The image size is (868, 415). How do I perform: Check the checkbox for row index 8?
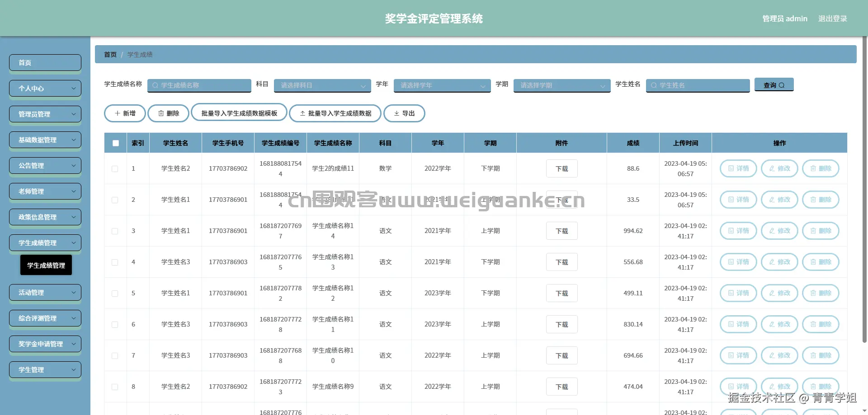pyautogui.click(x=115, y=387)
